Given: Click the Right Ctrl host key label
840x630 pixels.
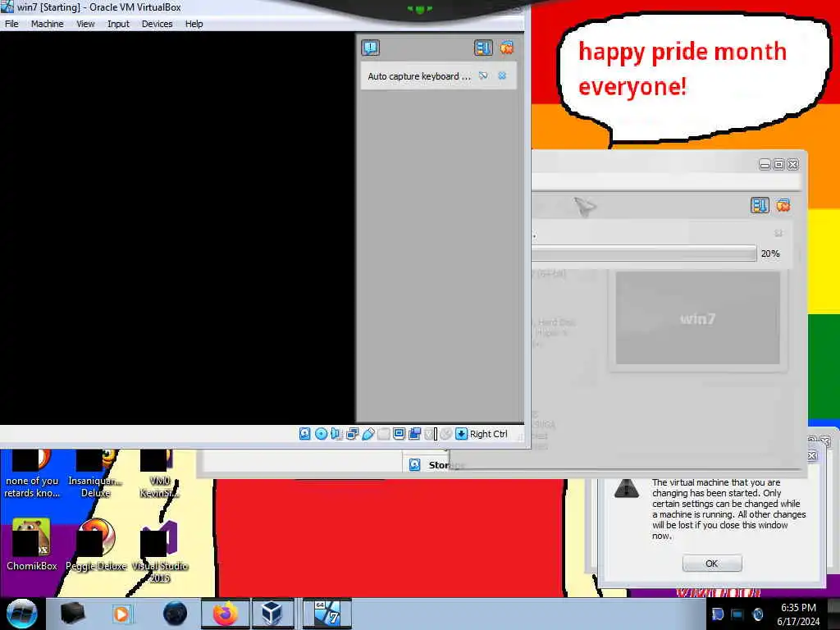Looking at the screenshot, I should click(489, 434).
